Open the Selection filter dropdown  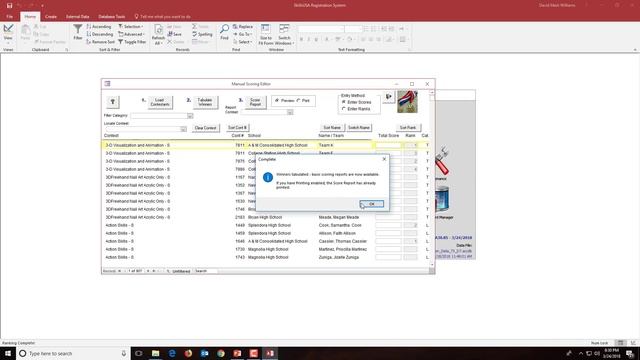click(131, 27)
